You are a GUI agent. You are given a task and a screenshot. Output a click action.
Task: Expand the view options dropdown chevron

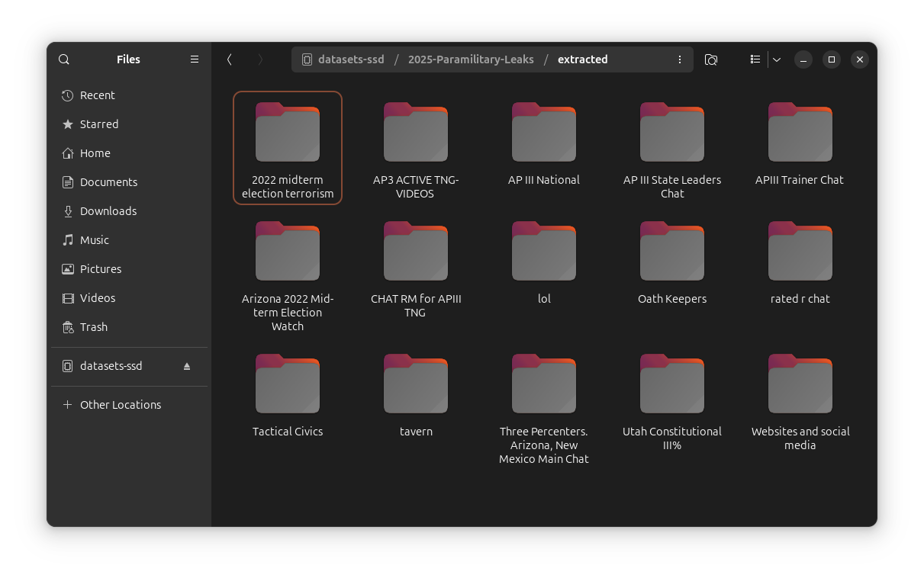tap(777, 59)
